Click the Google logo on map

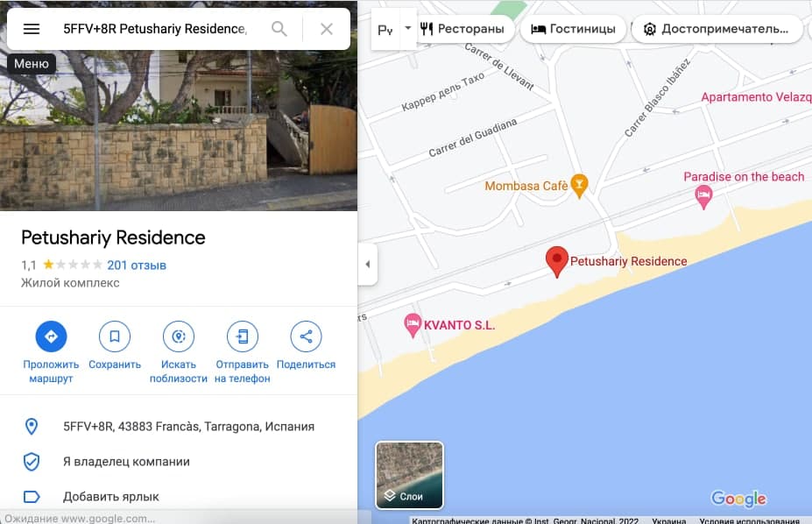[x=738, y=499]
